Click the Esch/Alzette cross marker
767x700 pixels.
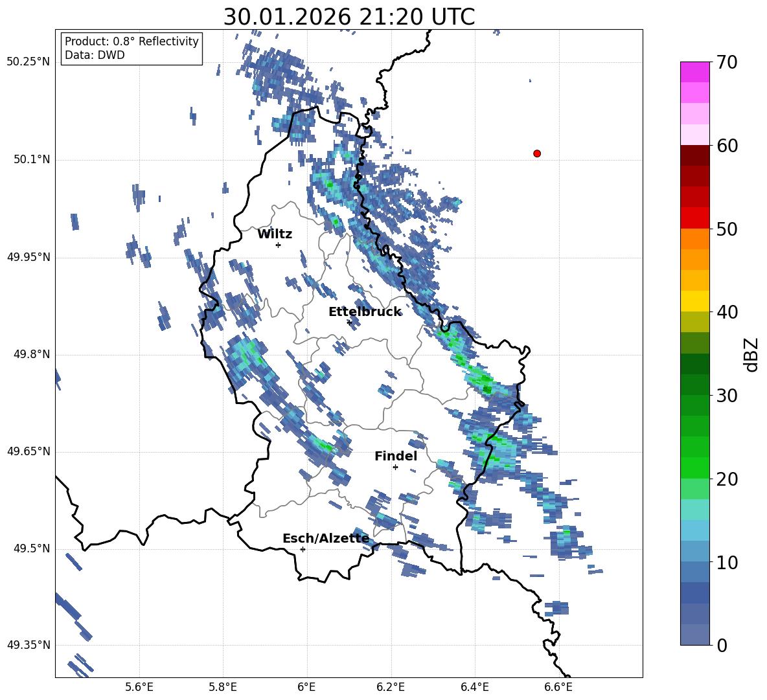tap(303, 549)
